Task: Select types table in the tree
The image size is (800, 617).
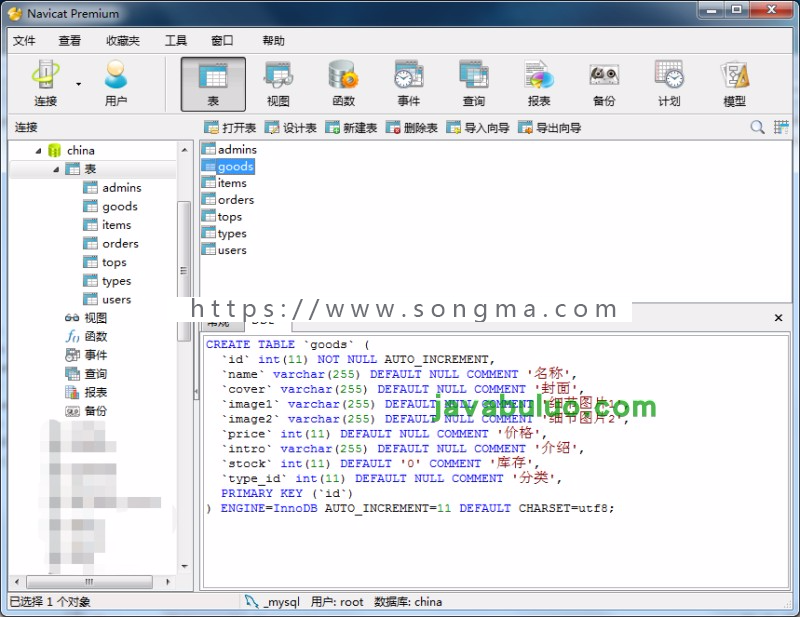Action: pos(107,281)
